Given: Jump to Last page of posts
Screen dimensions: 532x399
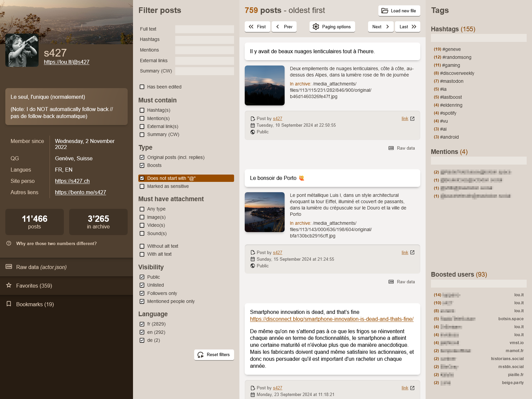Looking at the screenshot, I should (x=407, y=27).
